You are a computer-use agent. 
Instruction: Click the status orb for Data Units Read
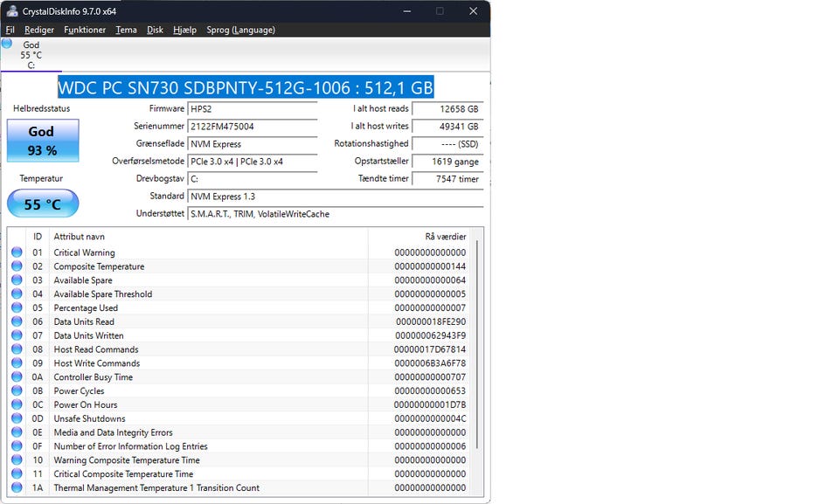click(17, 321)
